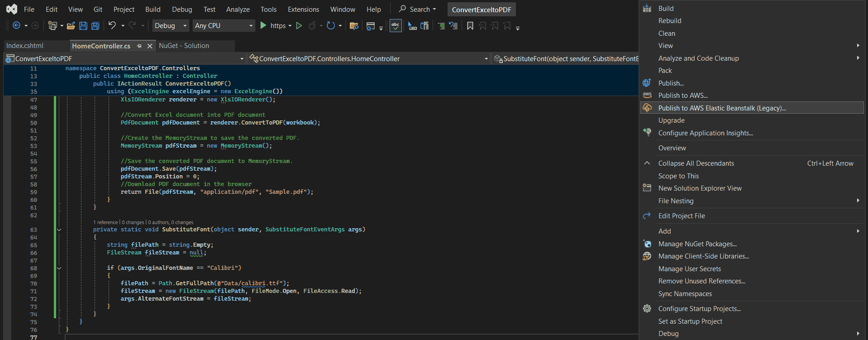Open the Any CPU platform dropdown
Screen dimensions: 868x340
(x=224, y=26)
